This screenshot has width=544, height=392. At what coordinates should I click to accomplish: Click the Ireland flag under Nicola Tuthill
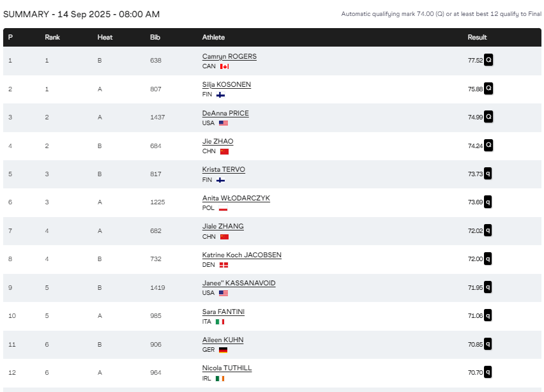(220, 379)
